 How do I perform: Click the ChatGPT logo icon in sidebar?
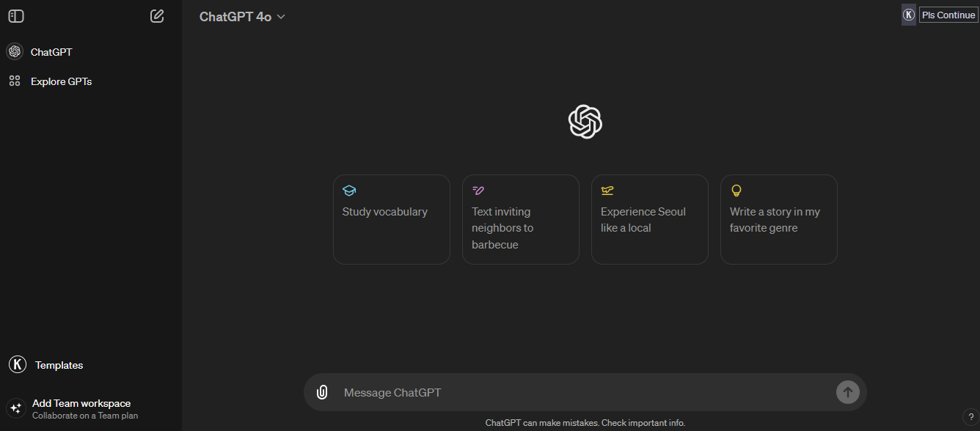[15, 52]
